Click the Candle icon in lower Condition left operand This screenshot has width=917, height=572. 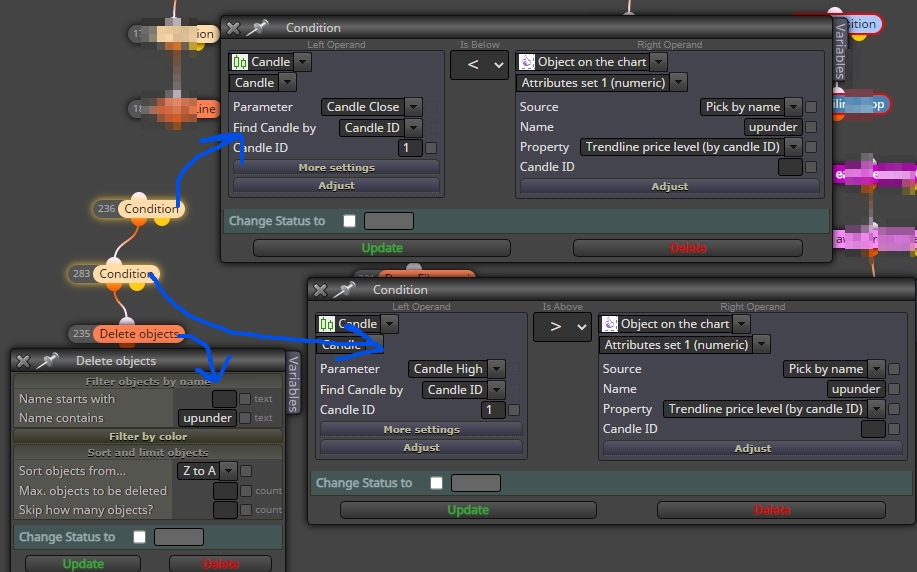coord(326,324)
